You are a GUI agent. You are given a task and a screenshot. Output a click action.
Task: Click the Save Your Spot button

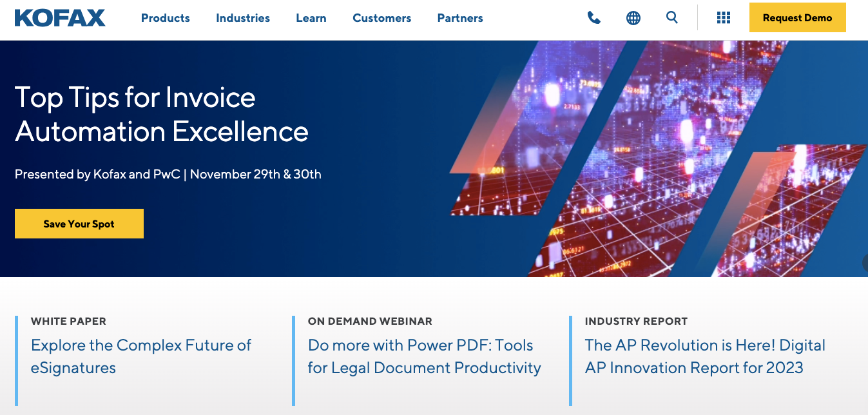pyautogui.click(x=79, y=224)
